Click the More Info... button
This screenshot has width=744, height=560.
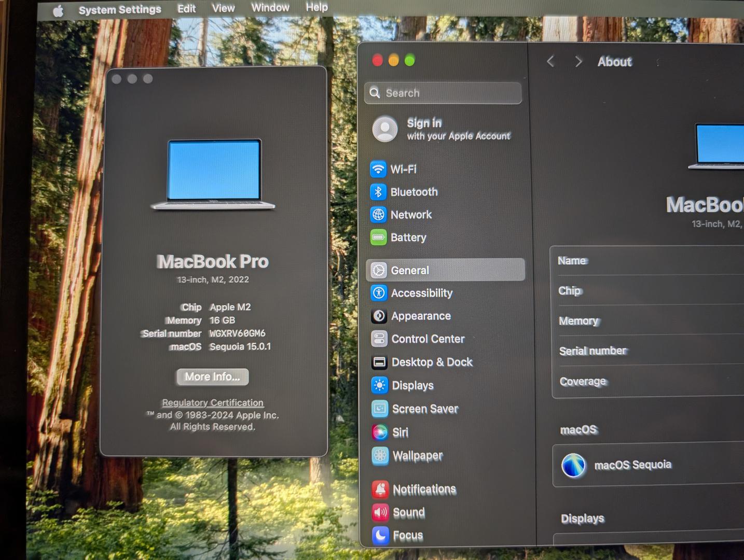(213, 377)
